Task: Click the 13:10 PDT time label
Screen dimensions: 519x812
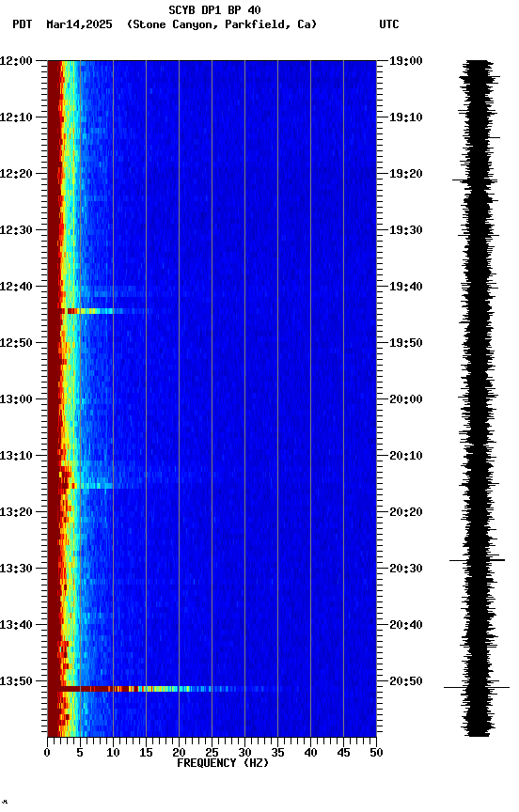Action: click(16, 456)
